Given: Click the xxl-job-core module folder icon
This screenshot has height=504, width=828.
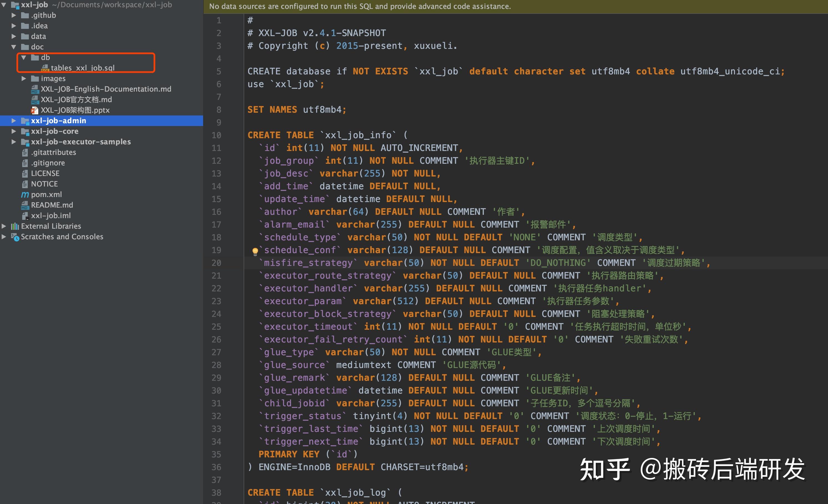Looking at the screenshot, I should coord(25,131).
